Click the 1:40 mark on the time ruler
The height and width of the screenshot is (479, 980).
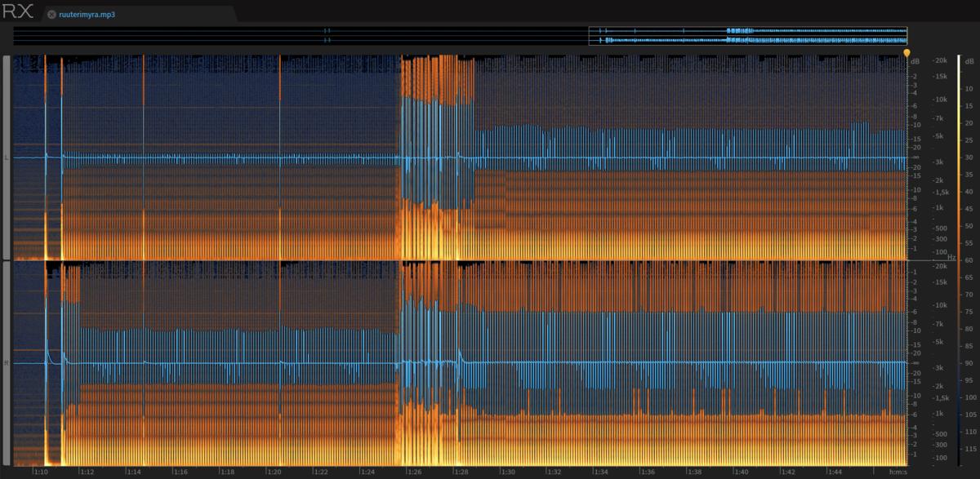tap(741, 472)
